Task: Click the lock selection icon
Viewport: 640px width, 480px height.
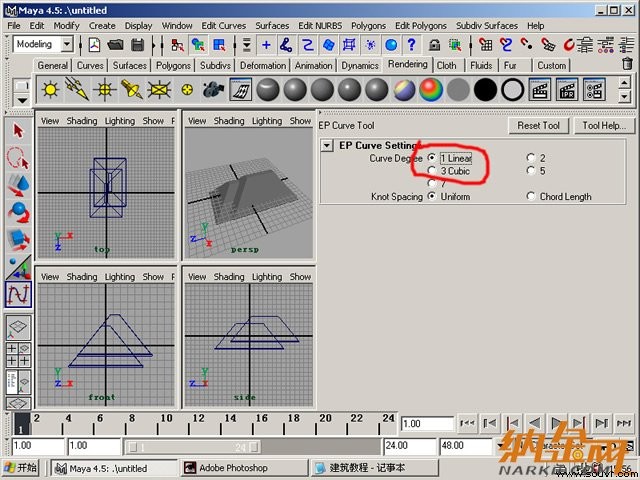Action: pyautogui.click(x=434, y=44)
